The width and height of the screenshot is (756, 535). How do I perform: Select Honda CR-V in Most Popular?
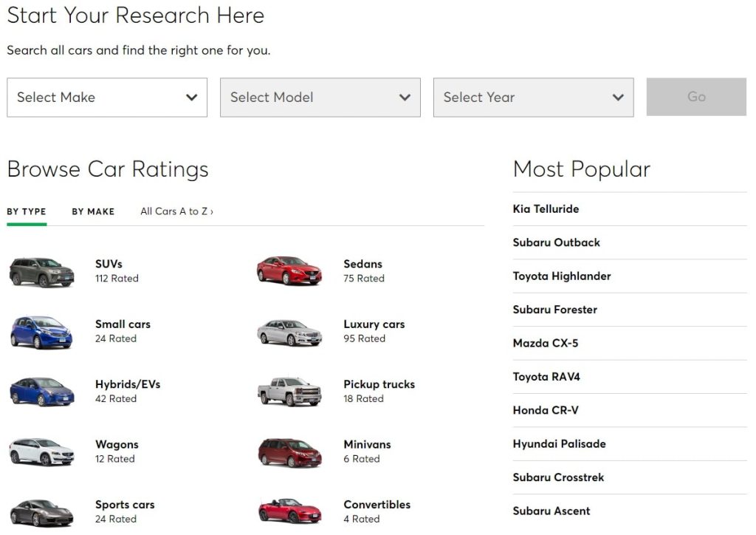(x=546, y=410)
